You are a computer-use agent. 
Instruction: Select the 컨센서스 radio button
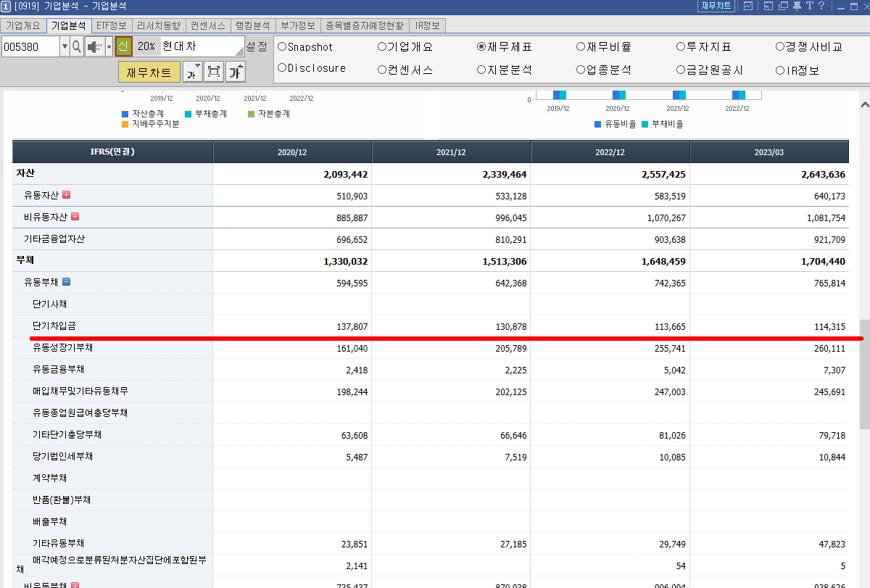(x=382, y=70)
